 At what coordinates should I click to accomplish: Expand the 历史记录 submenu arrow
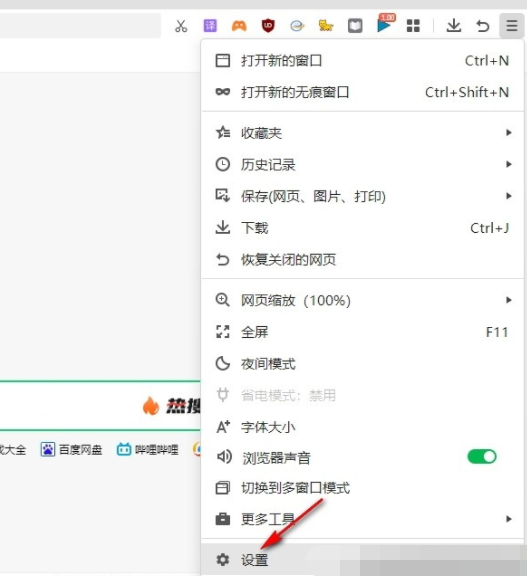pos(509,164)
